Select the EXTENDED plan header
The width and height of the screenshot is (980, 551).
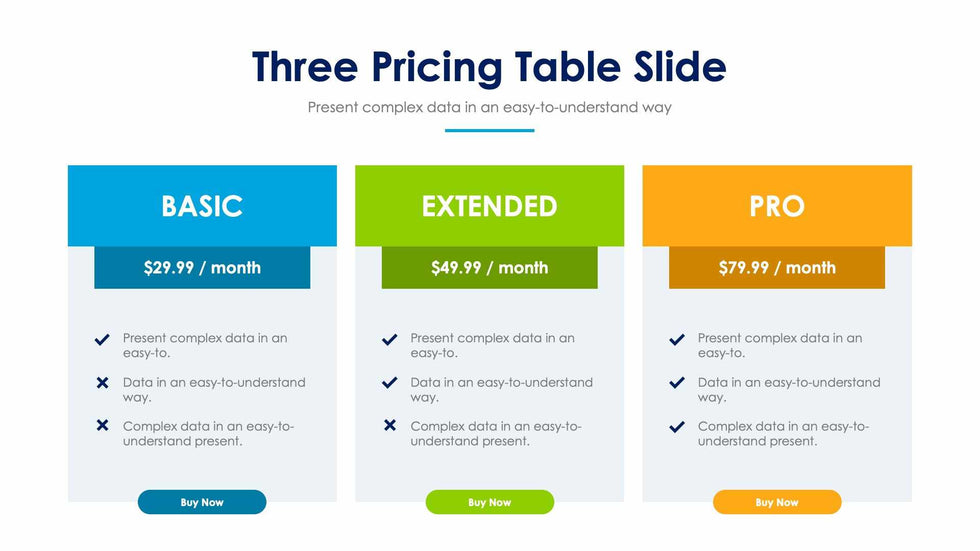click(x=489, y=206)
